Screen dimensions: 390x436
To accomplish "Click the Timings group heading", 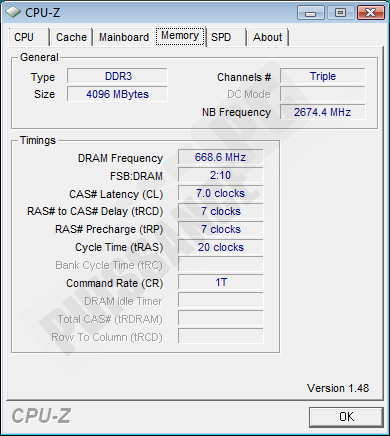I will 38,140.
